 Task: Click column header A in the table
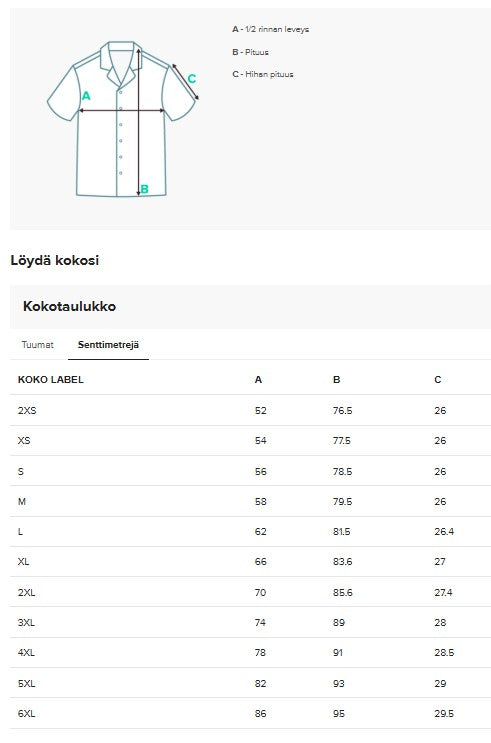258,380
